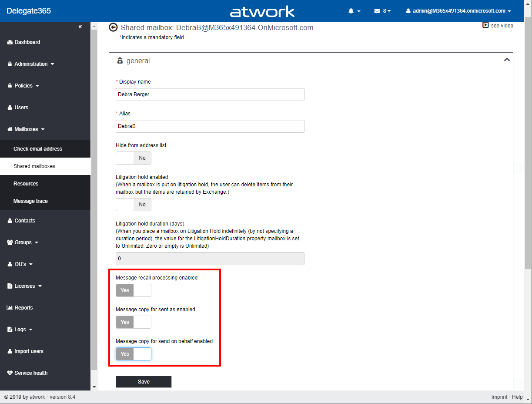Collapse the sidebar with double chevron icon
The image size is (532, 404).
[x=80, y=27]
